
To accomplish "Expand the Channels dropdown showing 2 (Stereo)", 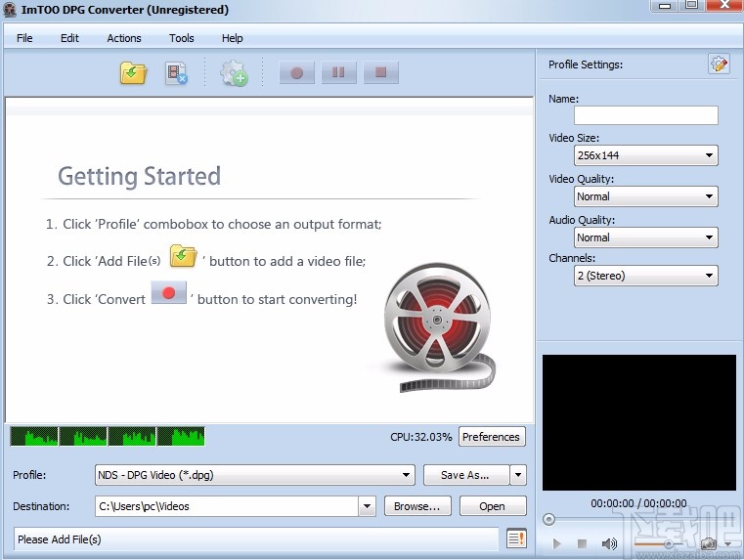I will point(646,276).
